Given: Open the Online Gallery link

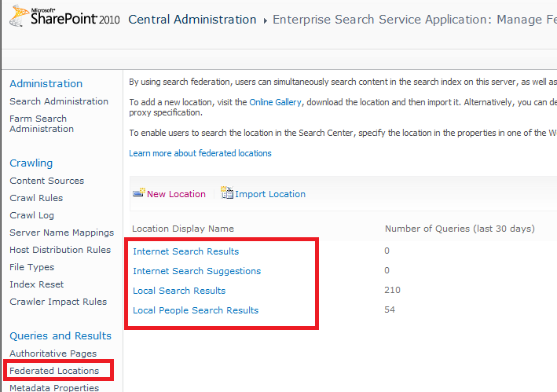Looking at the screenshot, I should [275, 102].
